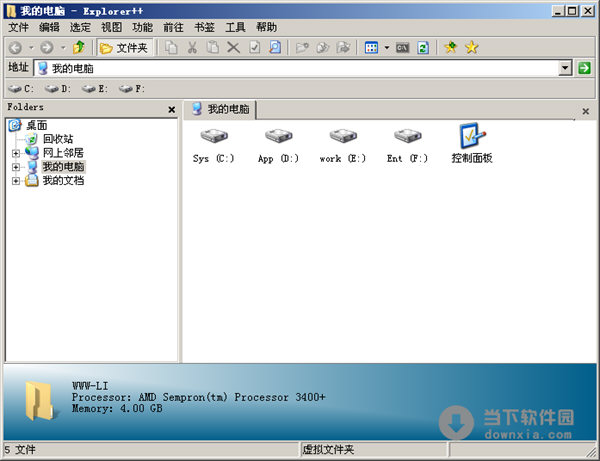600x461 pixels.
Task: Open the command prompt toolbar icon
Action: pyautogui.click(x=402, y=48)
